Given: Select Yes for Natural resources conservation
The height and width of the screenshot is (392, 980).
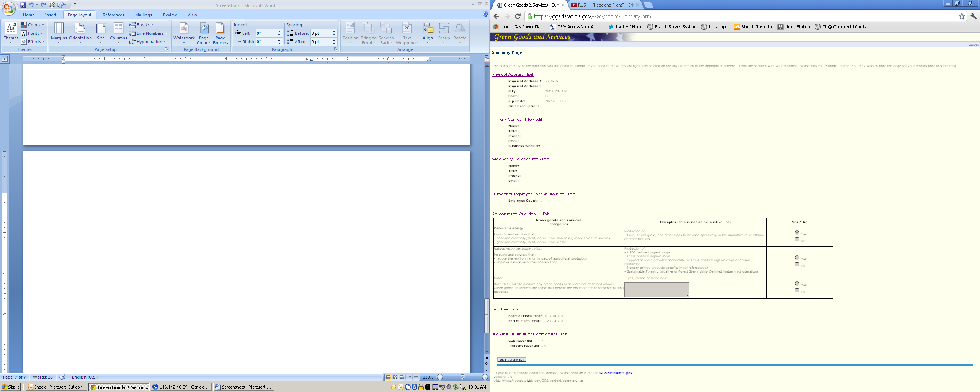Looking at the screenshot, I should pos(797,258).
